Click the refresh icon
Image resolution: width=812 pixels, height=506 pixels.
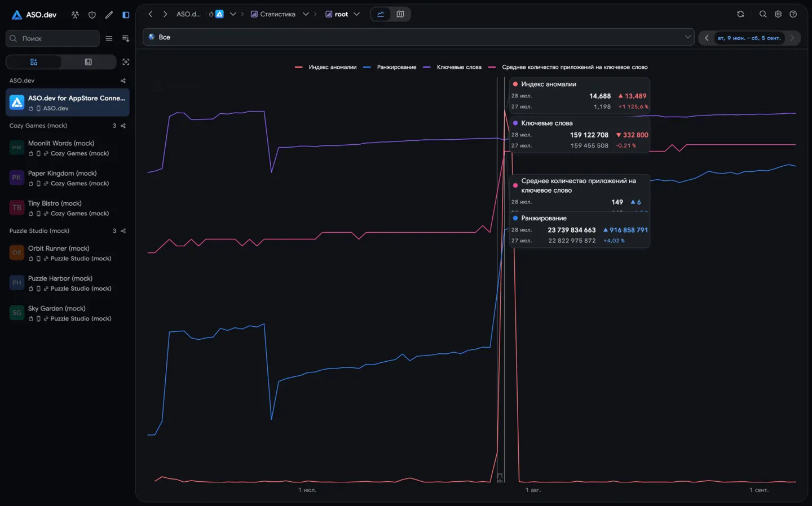click(740, 14)
